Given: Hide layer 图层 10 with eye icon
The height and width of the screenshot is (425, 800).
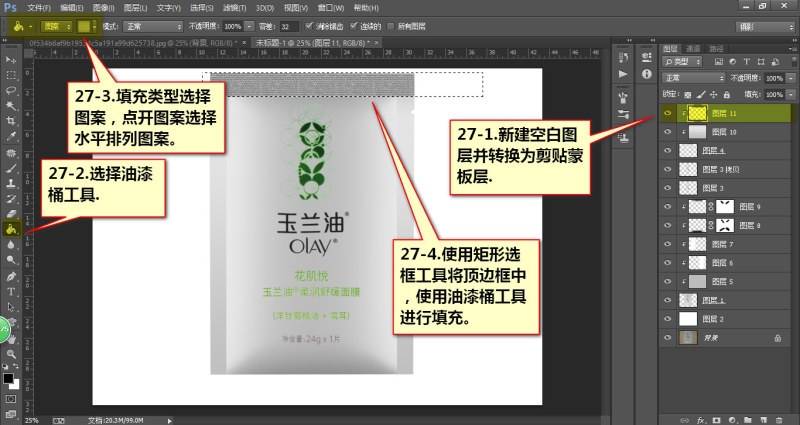Looking at the screenshot, I should coord(667,132).
